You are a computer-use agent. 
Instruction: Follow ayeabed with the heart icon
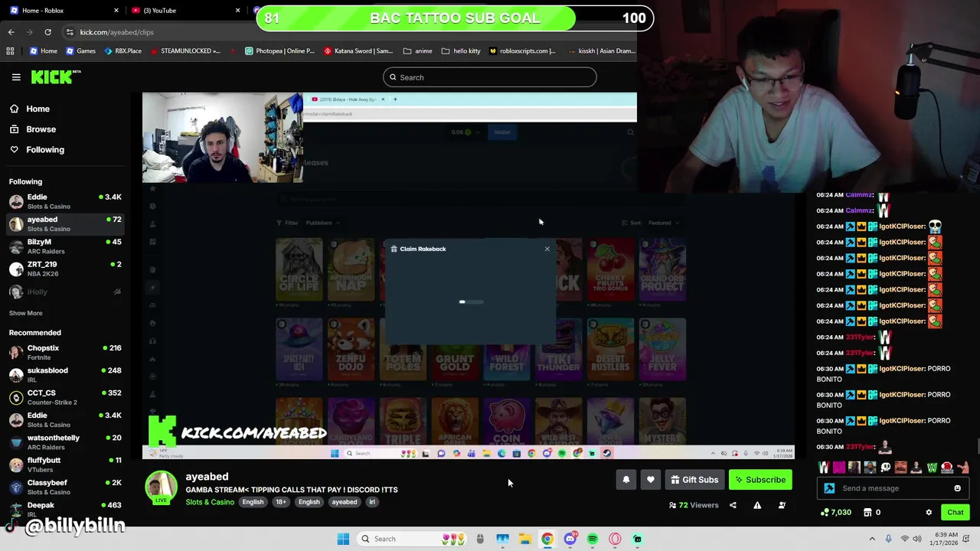(651, 480)
